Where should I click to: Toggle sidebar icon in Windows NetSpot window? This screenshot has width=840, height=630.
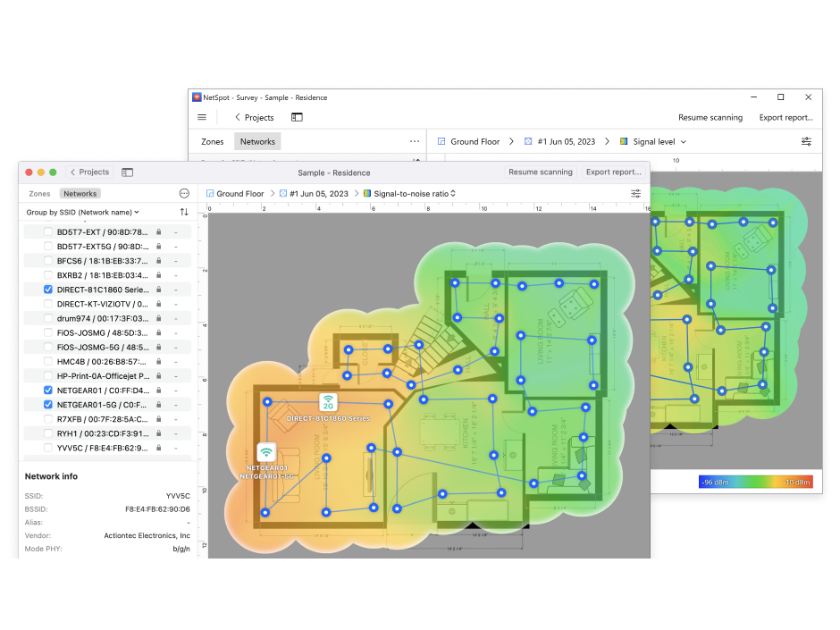[x=297, y=117]
